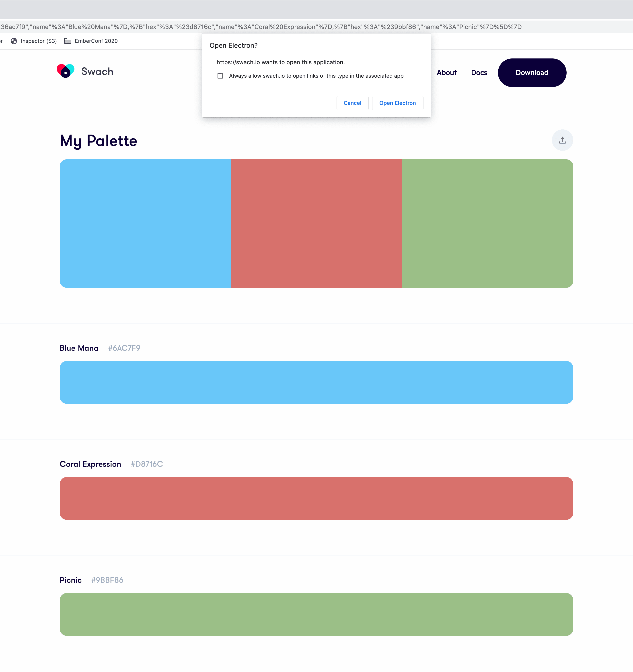
Task: Go to the About page
Action: (446, 73)
